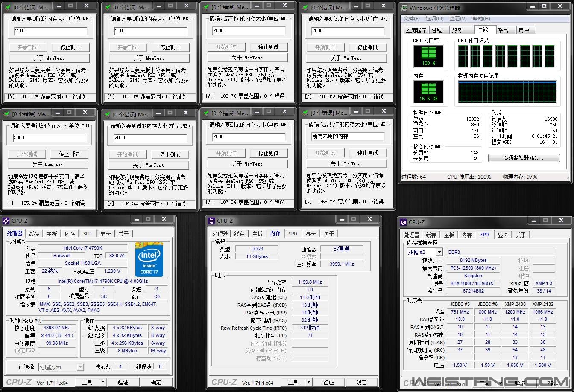Switch to the 缓存 tab in the 处理器 CPU-Z window
The height and width of the screenshot is (392, 574).
pyautogui.click(x=34, y=234)
